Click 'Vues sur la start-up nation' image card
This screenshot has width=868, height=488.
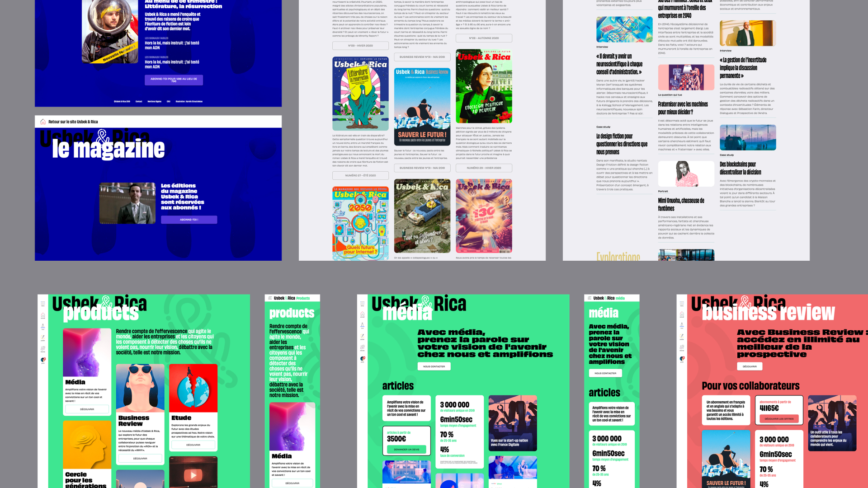513,423
